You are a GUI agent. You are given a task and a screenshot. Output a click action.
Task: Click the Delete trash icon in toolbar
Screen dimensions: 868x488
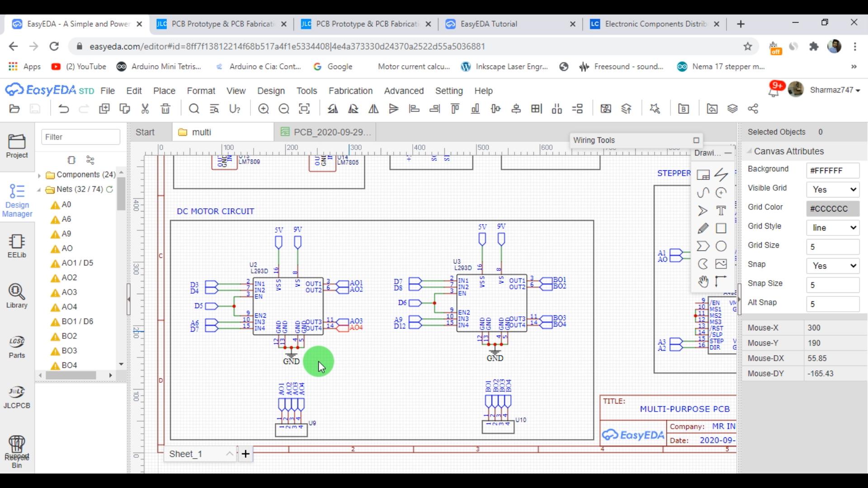165,109
